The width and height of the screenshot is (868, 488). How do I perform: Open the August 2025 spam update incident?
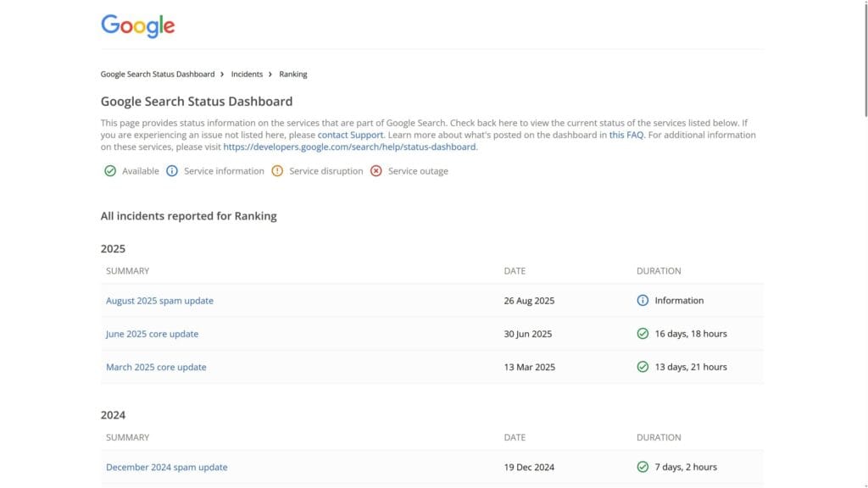[x=159, y=301]
